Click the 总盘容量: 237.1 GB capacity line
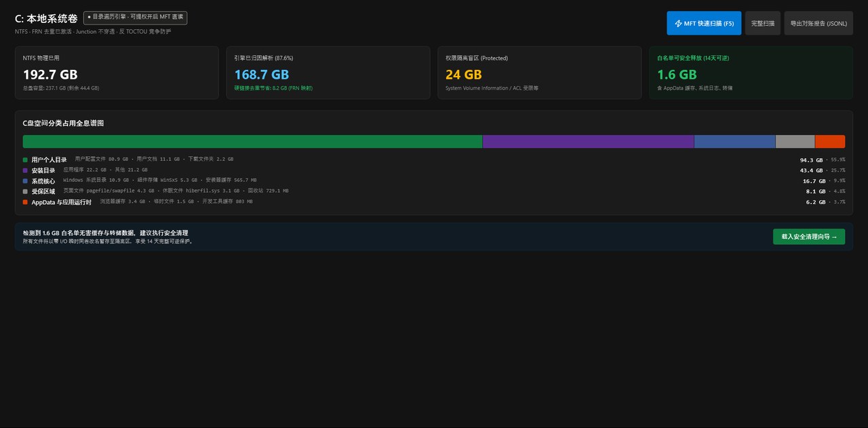868x428 pixels. (x=61, y=88)
